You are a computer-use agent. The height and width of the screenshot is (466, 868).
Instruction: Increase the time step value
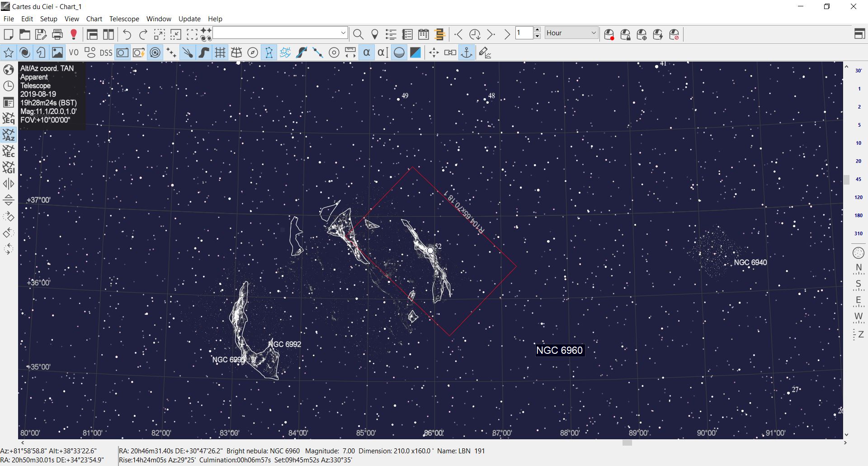tap(537, 30)
